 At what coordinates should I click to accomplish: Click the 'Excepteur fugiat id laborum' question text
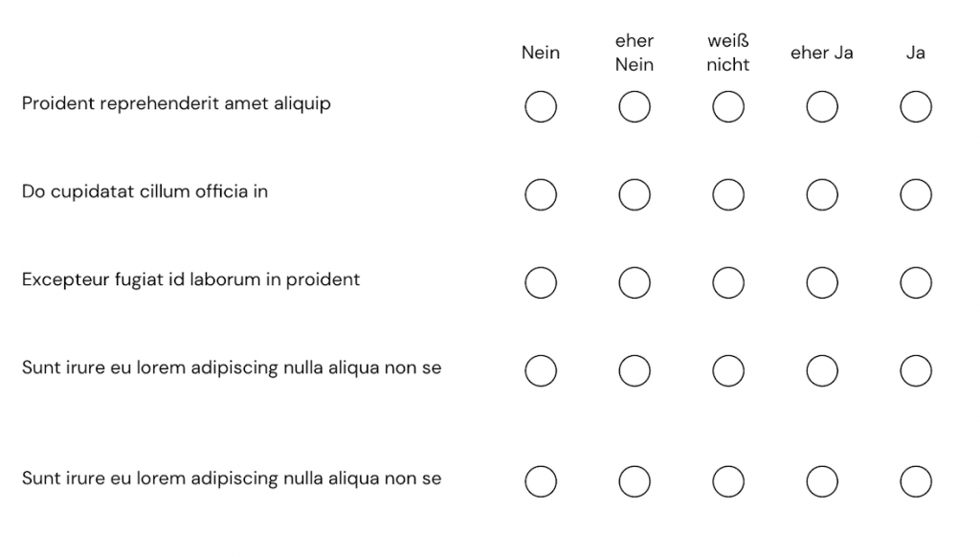click(190, 279)
